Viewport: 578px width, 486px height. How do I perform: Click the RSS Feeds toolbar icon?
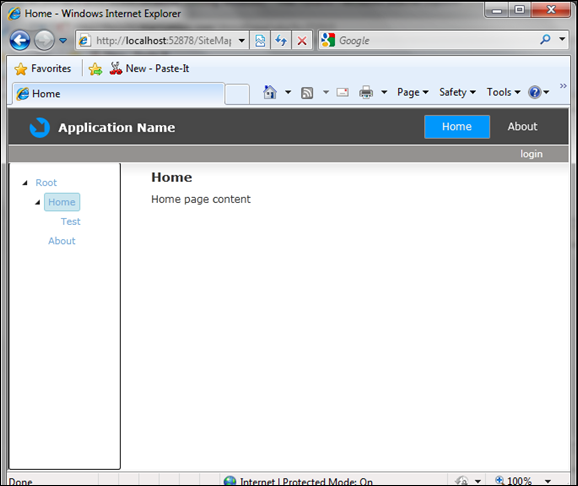coord(307,93)
